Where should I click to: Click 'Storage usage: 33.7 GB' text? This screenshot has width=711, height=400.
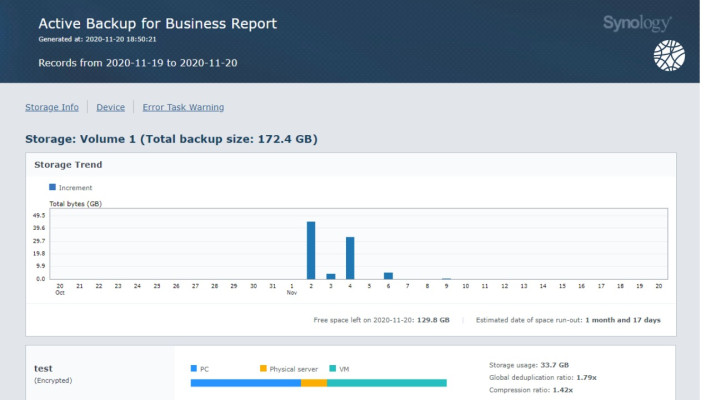(x=529, y=365)
